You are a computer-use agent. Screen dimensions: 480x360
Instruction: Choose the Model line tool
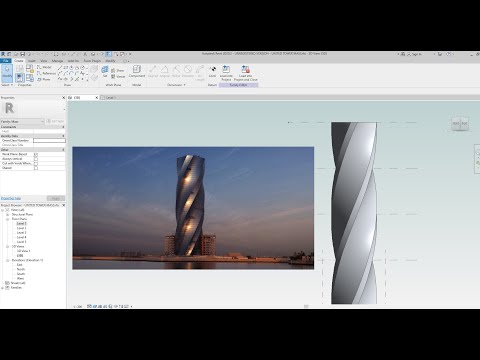44,67
